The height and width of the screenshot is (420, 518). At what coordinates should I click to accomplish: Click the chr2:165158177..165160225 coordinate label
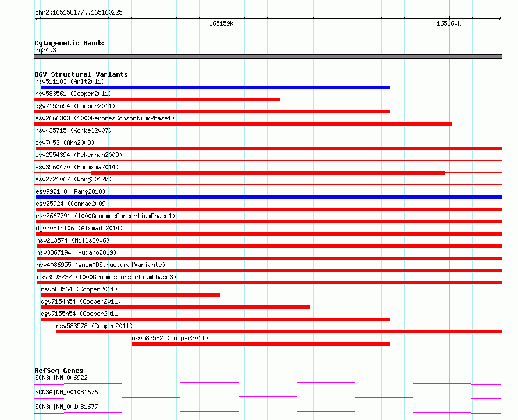(x=79, y=13)
